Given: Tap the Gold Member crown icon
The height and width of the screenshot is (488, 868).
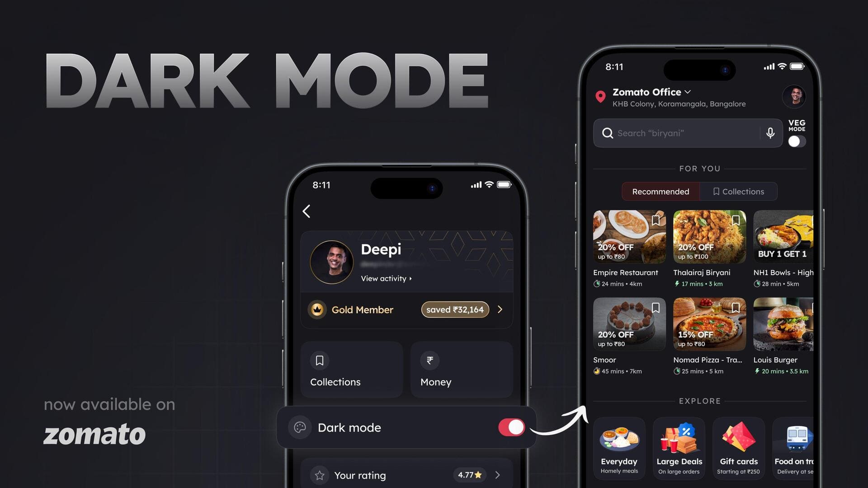Looking at the screenshot, I should click(x=318, y=309).
